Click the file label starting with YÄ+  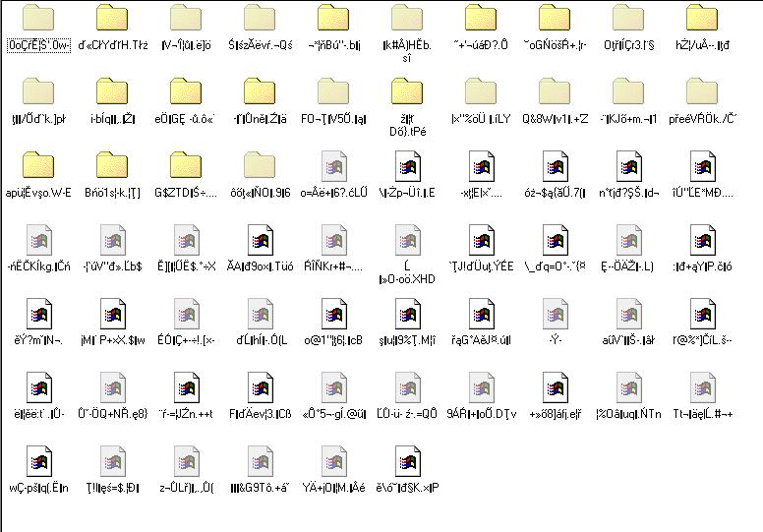point(333,488)
